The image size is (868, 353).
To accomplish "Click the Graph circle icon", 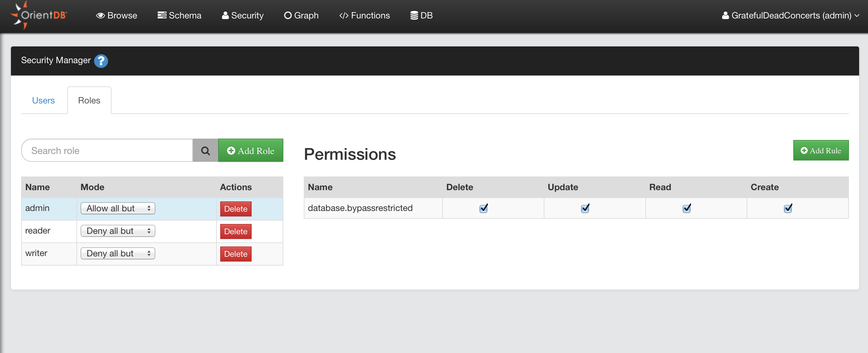I will click(x=288, y=16).
